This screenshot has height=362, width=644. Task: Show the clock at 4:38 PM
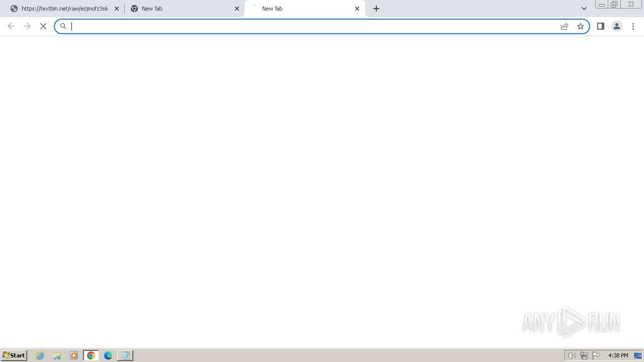618,355
